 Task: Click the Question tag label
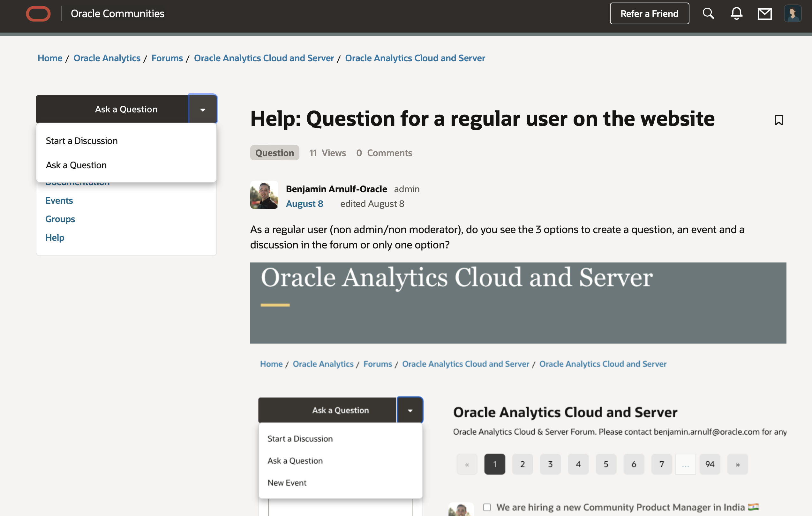pyautogui.click(x=274, y=153)
